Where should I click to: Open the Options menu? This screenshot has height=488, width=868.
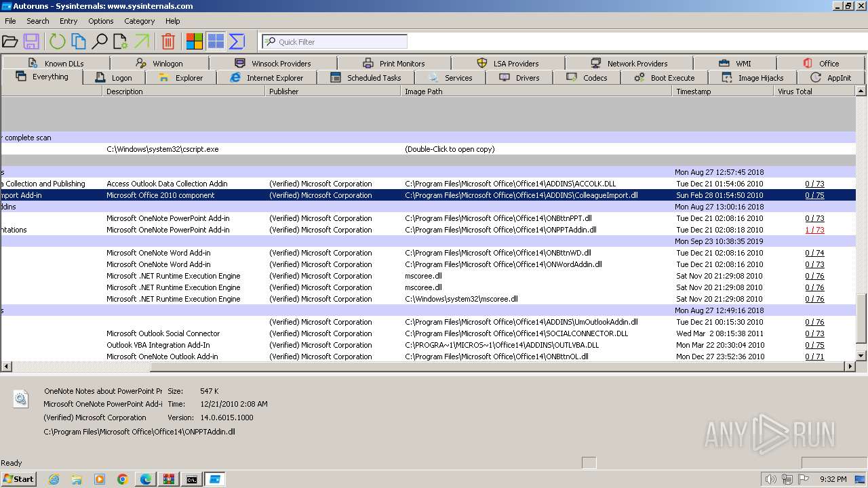coord(101,21)
